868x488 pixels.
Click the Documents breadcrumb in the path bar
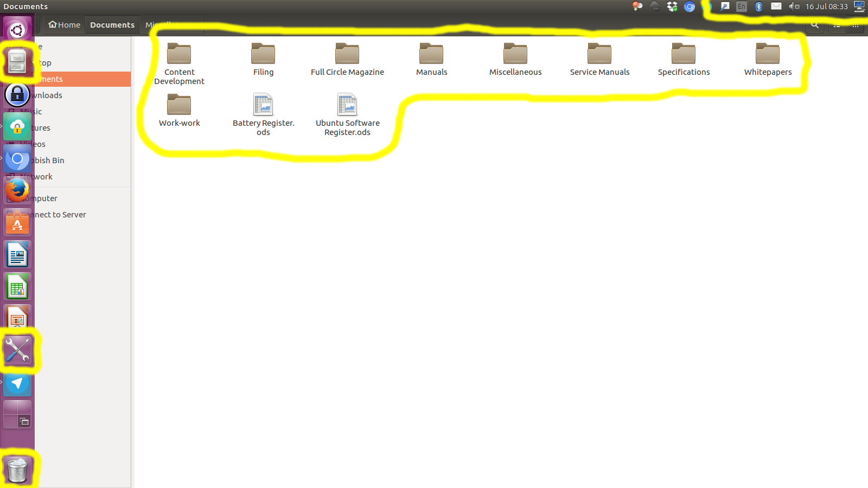click(112, 24)
